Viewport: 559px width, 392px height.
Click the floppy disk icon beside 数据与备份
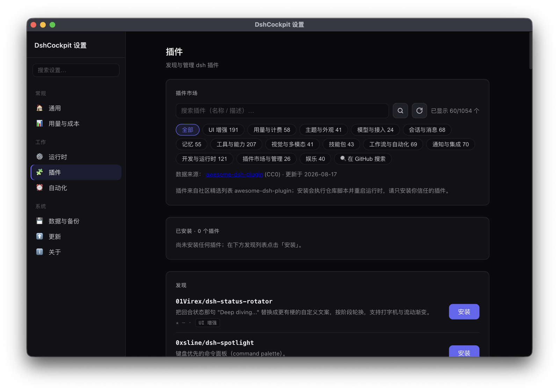point(40,221)
